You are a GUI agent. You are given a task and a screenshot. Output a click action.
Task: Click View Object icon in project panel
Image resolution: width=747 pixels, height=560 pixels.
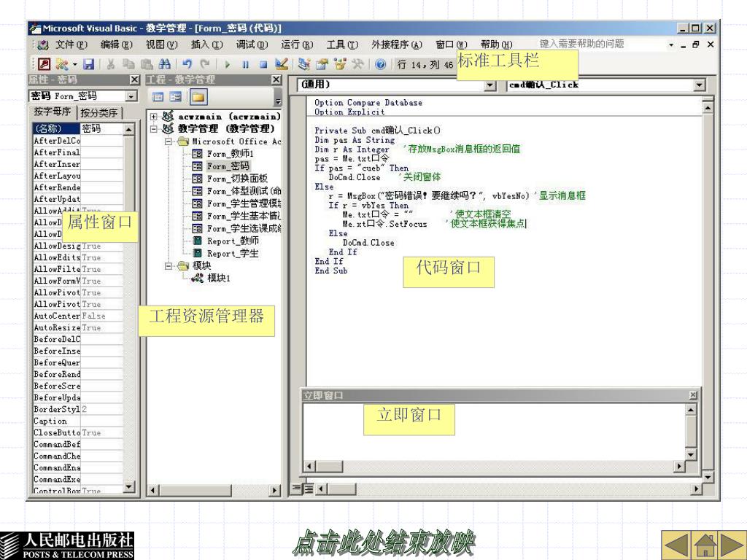175,97
